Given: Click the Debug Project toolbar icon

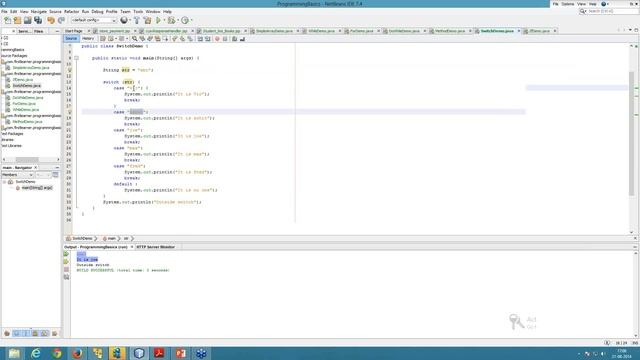Looking at the screenshot, I should (171, 20).
